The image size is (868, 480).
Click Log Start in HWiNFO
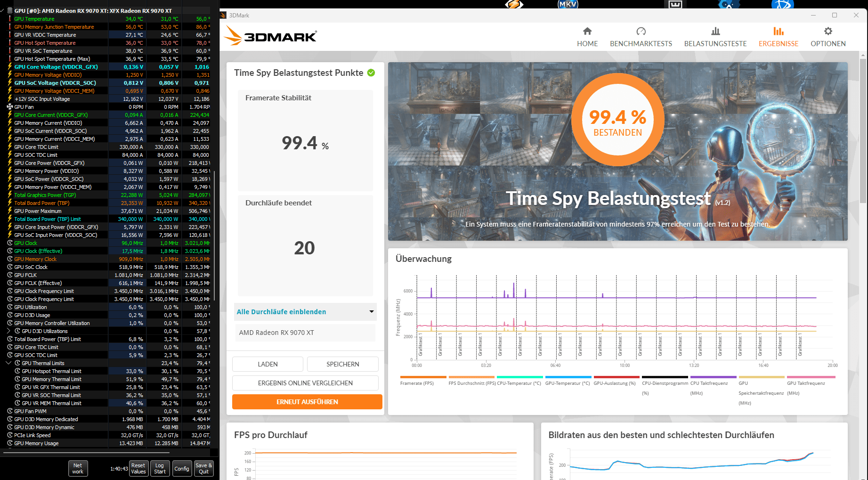pos(160,468)
